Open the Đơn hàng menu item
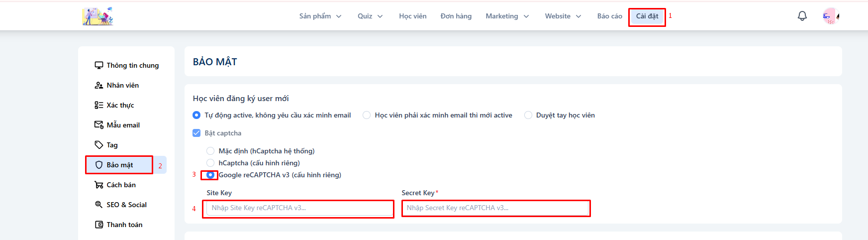The image size is (868, 240). coord(456,16)
